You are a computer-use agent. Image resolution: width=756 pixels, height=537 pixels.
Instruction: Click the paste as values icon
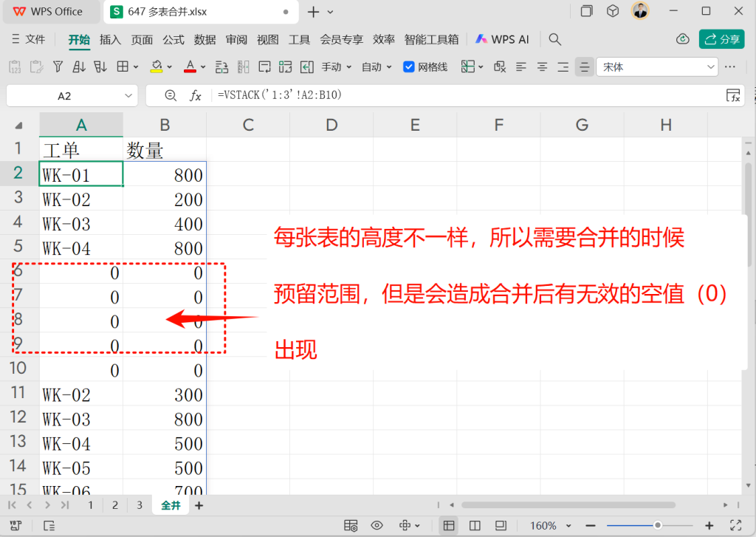coord(15,66)
